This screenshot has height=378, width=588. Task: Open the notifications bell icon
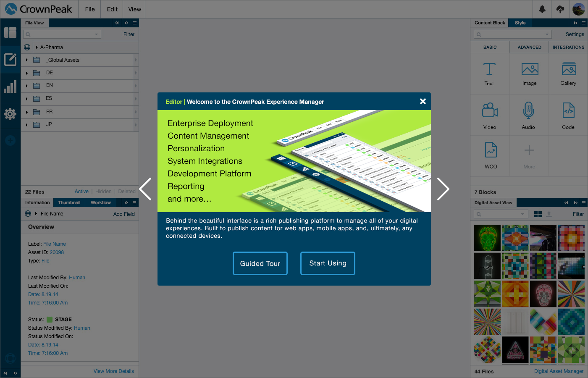542,9
